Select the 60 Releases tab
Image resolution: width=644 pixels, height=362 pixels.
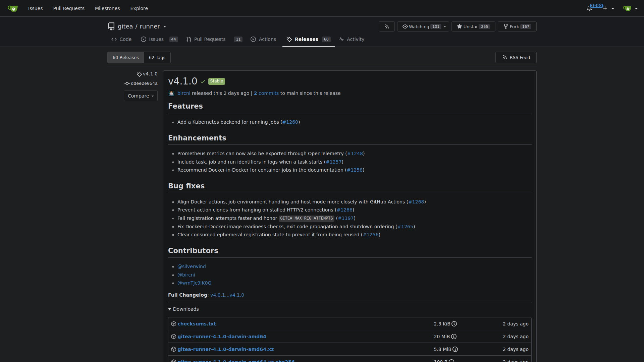[126, 57]
